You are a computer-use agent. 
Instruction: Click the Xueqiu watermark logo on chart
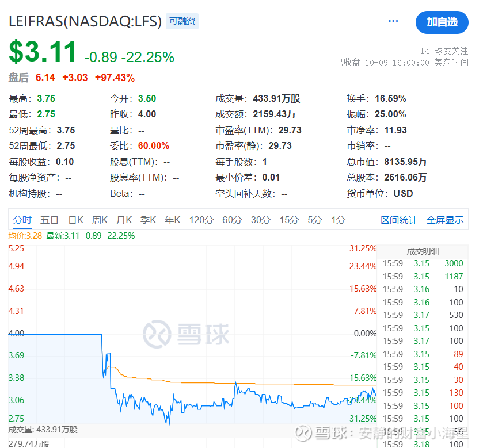click(186, 334)
